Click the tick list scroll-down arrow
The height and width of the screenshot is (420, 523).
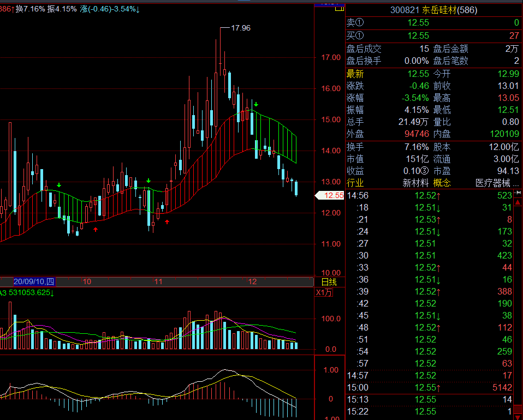coord(518,417)
